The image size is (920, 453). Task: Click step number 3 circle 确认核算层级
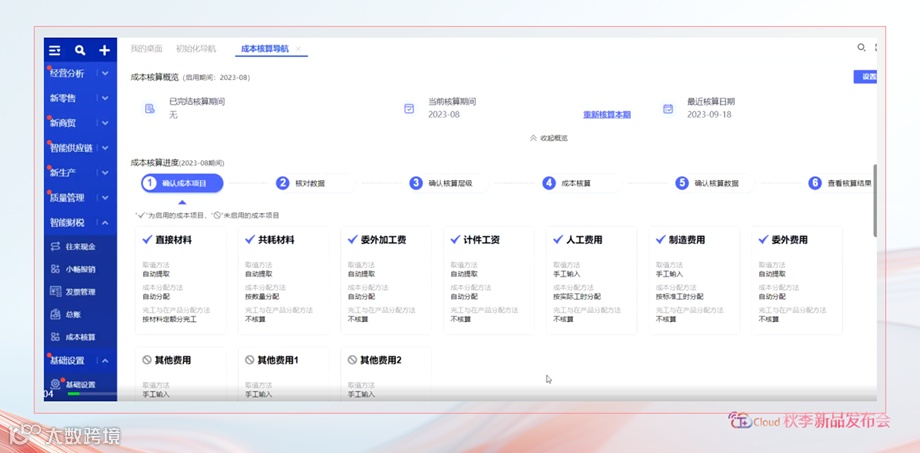[416, 183]
